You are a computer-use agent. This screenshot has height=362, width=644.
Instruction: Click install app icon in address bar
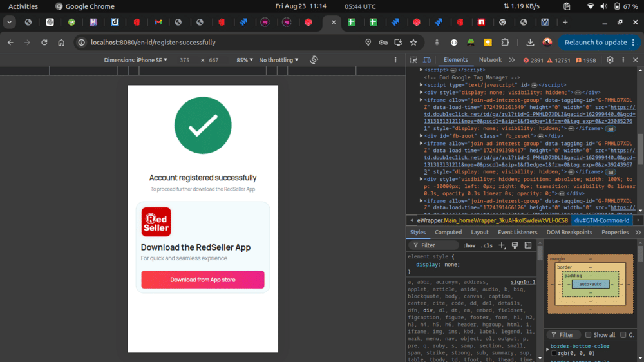coord(398,43)
